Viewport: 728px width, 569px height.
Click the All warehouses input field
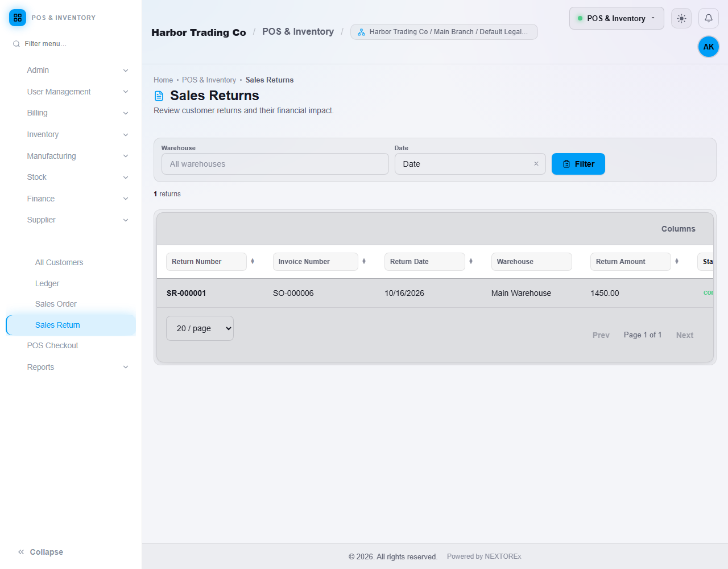point(275,164)
